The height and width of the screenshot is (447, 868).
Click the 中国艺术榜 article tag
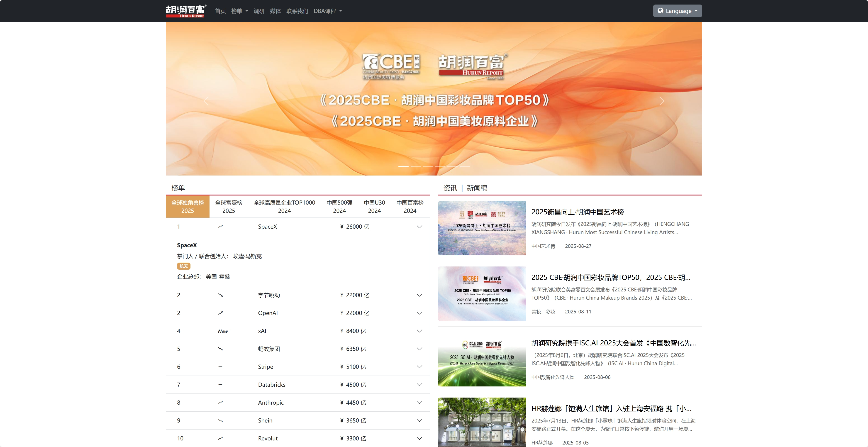click(x=543, y=246)
